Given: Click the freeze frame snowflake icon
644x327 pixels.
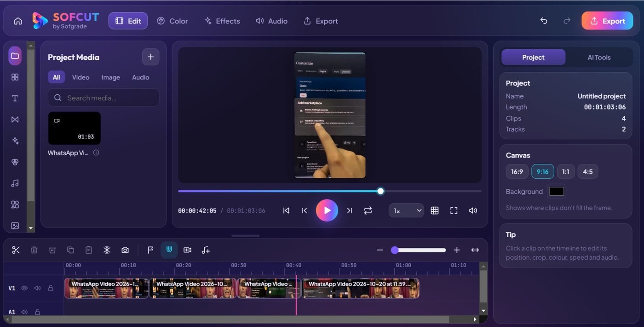Looking at the screenshot, I should (x=107, y=250).
